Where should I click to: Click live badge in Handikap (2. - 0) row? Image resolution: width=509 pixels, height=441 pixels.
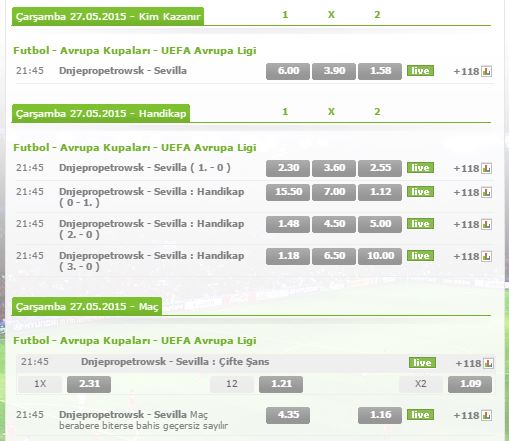point(420,224)
